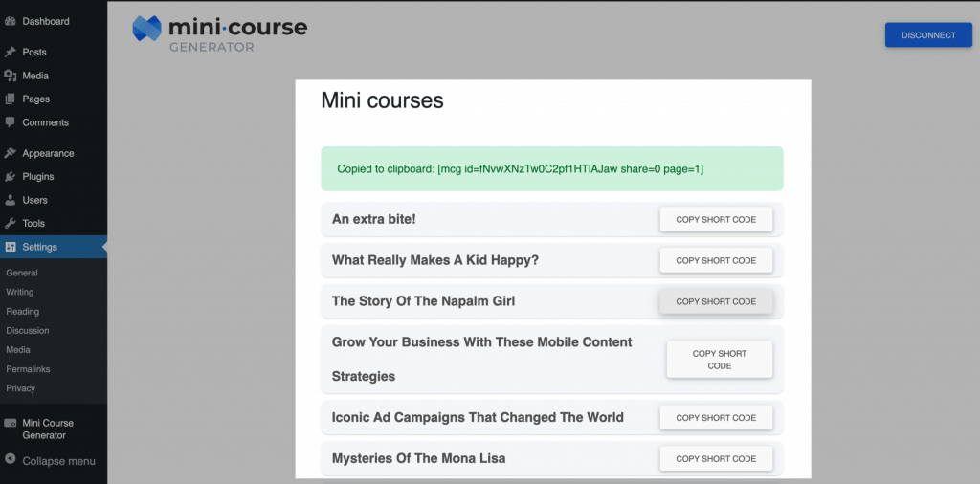
Task: Copy short code for An extra bite!
Action: (716, 220)
